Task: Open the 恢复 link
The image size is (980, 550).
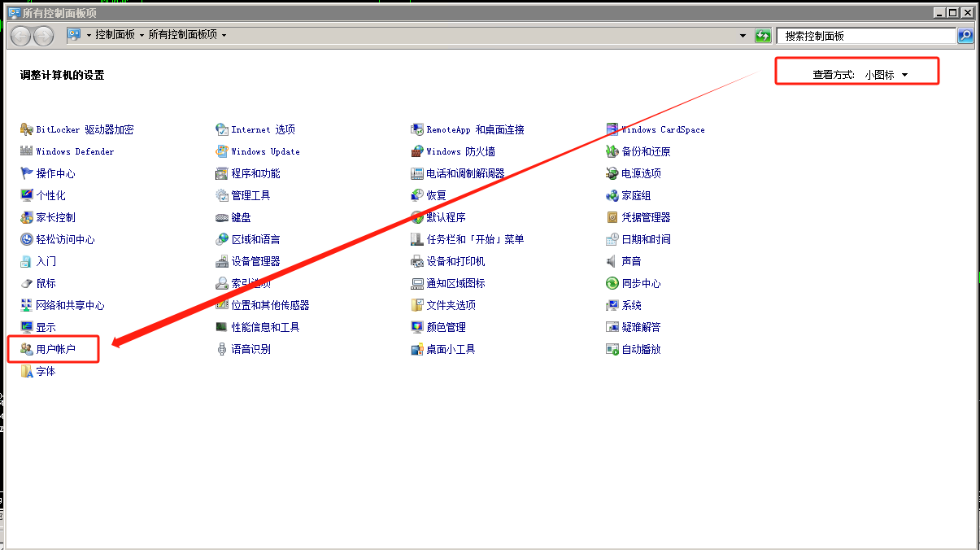Action: coord(436,195)
